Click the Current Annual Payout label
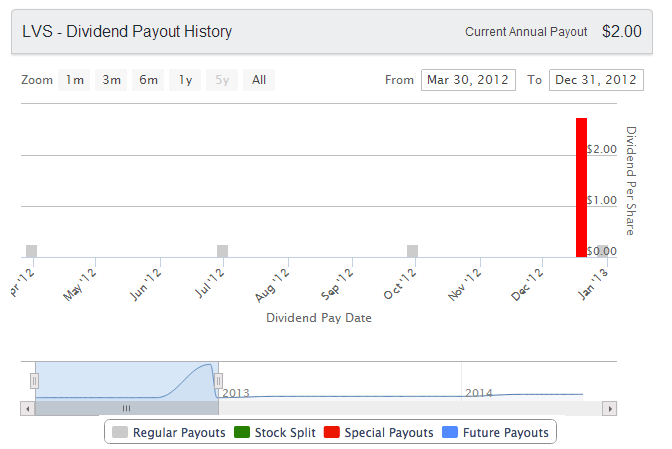672x449 pixels. coord(526,32)
